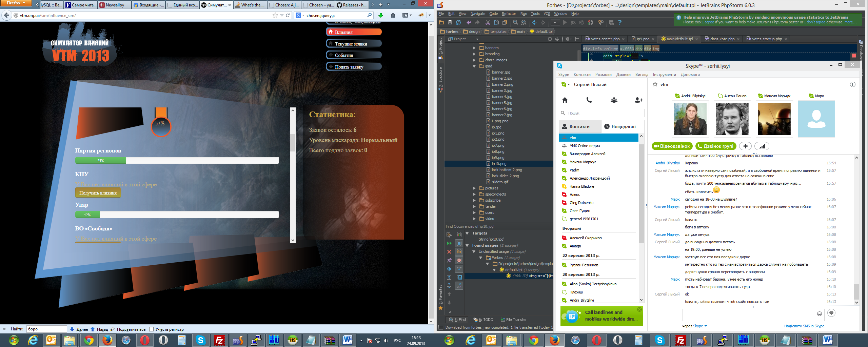868x347 pixels.
Task: Click 'Получить влияния' button on the web page
Action: pos(98,193)
